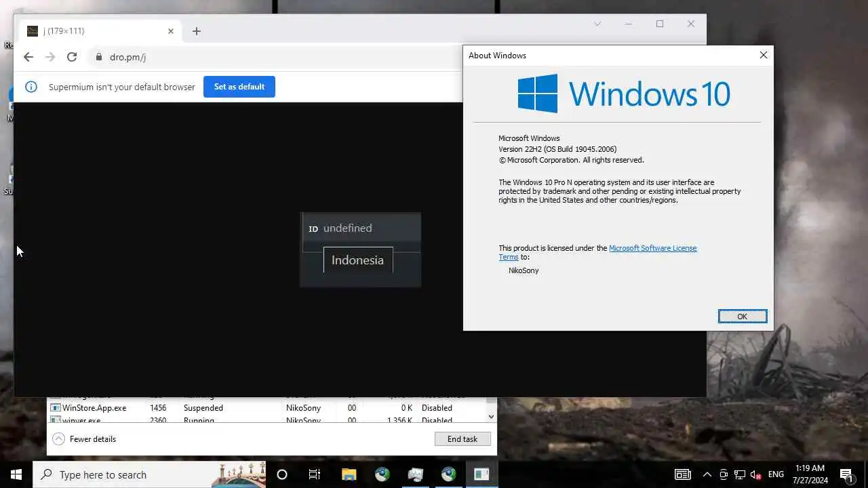868x488 pixels.
Task: Close the Supermium browser window
Action: tap(691, 24)
